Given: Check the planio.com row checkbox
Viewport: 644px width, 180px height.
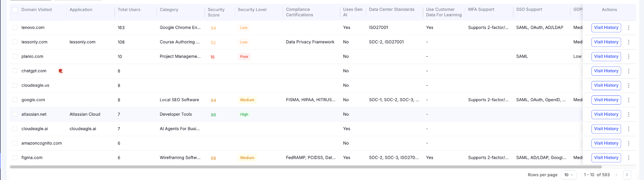Looking at the screenshot, I should pyautogui.click(x=15, y=56).
